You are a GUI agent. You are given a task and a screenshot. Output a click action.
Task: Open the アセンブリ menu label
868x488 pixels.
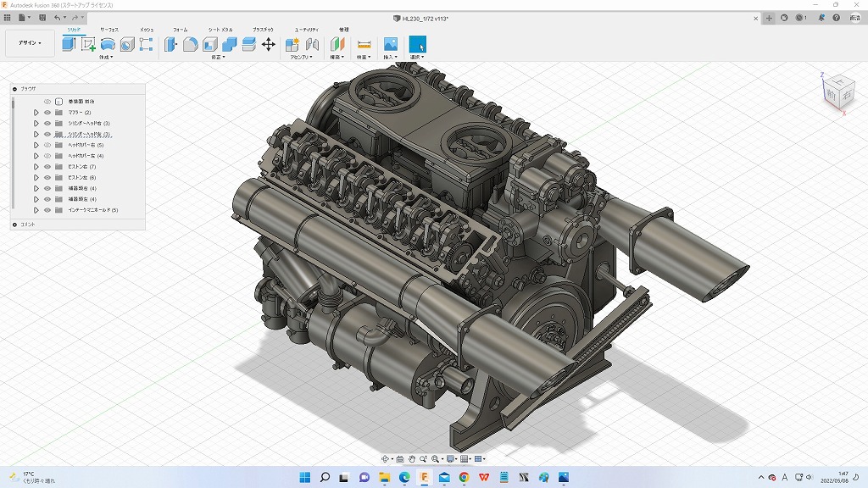tap(301, 58)
